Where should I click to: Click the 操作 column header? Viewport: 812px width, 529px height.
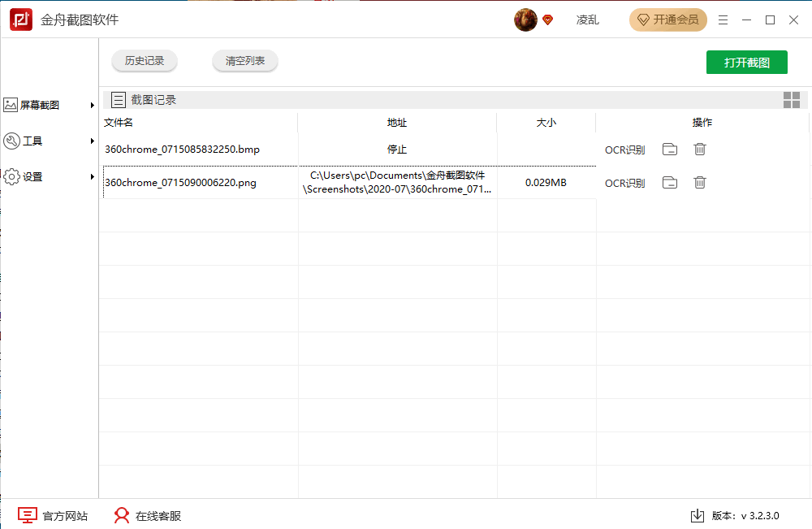[702, 122]
